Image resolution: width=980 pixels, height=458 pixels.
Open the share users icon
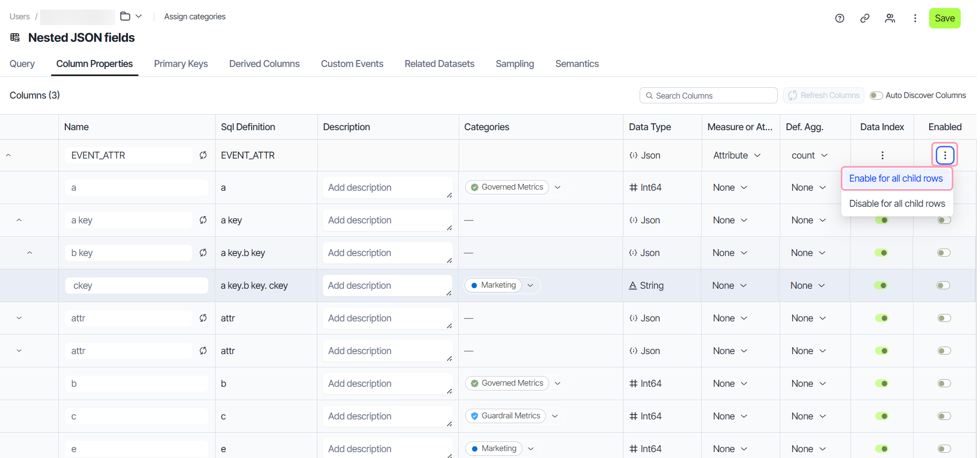click(x=890, y=18)
